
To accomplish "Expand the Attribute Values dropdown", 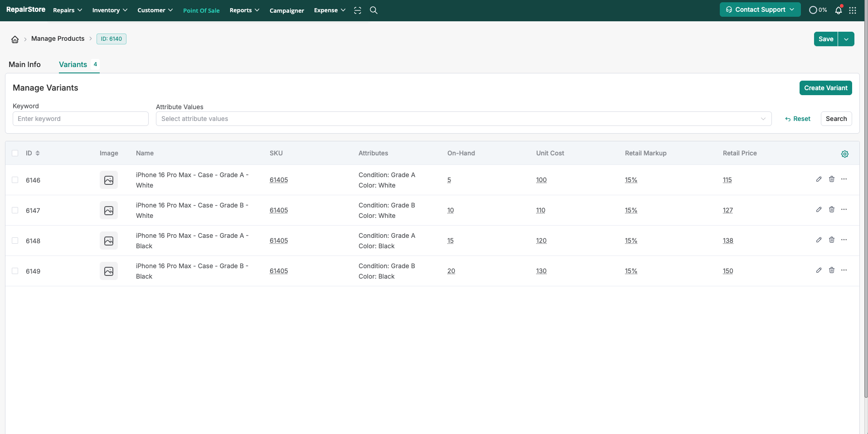I will click(x=463, y=119).
